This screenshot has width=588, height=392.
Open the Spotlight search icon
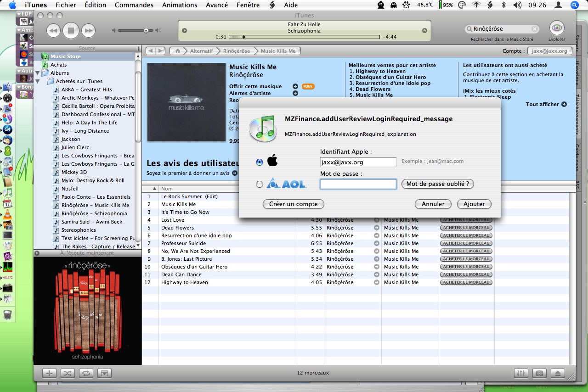[574, 5]
